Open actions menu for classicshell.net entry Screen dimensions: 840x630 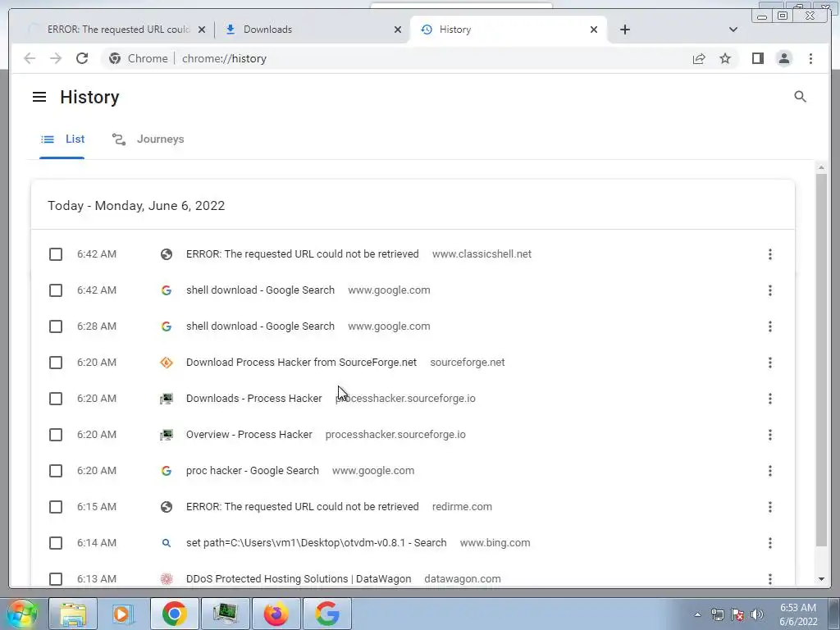coord(769,254)
